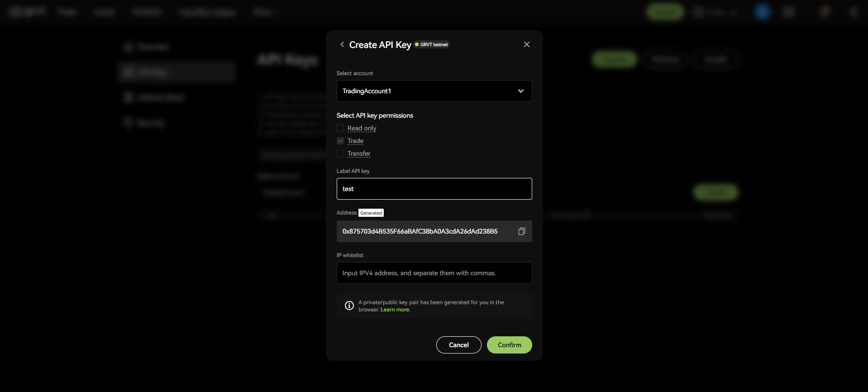The image size is (868, 392).
Task: Click the Transfer permission label text
Action: 359,153
